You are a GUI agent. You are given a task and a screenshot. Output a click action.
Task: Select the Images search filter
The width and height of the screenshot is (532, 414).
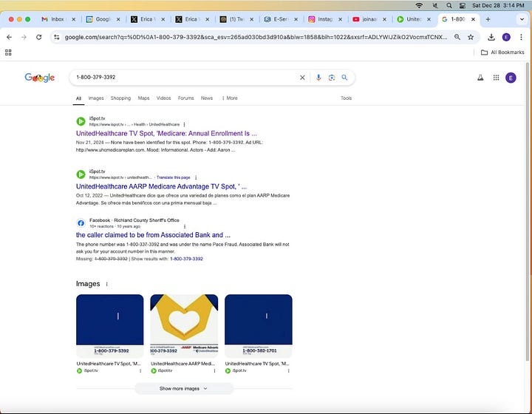(96, 98)
